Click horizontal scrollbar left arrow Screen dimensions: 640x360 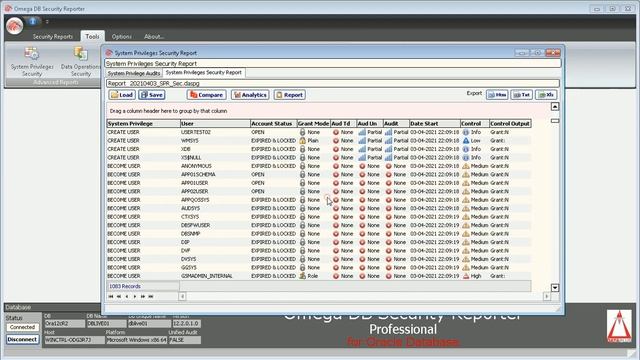click(x=182, y=296)
